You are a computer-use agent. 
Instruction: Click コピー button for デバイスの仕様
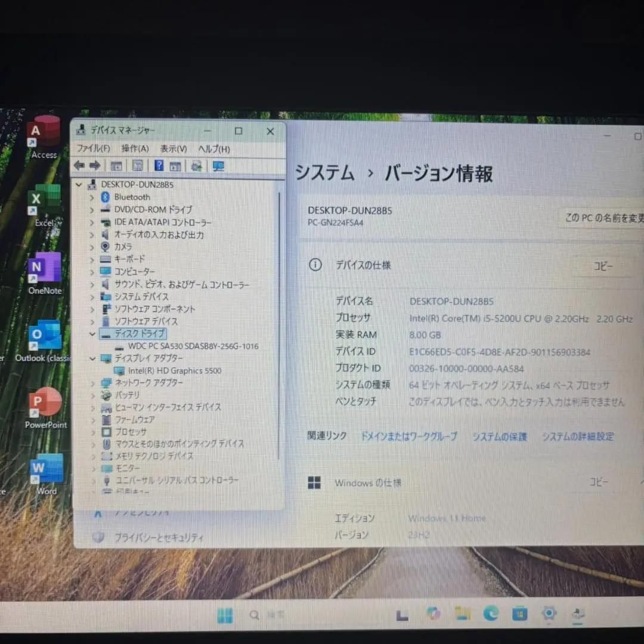[603, 266]
